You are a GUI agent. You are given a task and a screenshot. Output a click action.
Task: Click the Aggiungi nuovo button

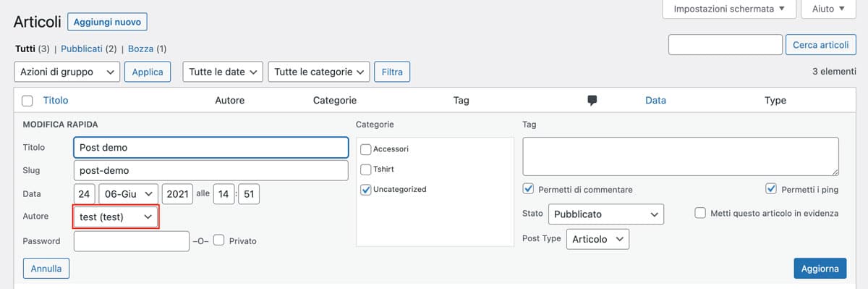107,22
